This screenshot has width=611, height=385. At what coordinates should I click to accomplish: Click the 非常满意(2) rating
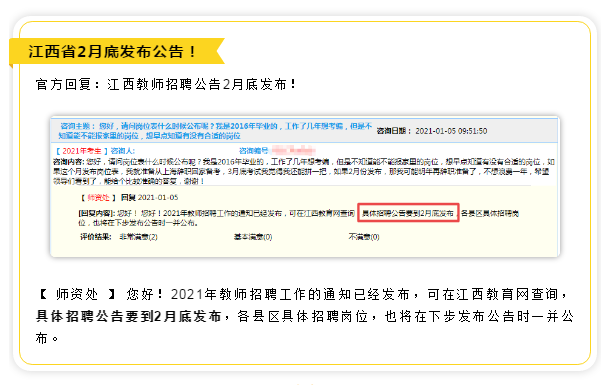point(138,237)
